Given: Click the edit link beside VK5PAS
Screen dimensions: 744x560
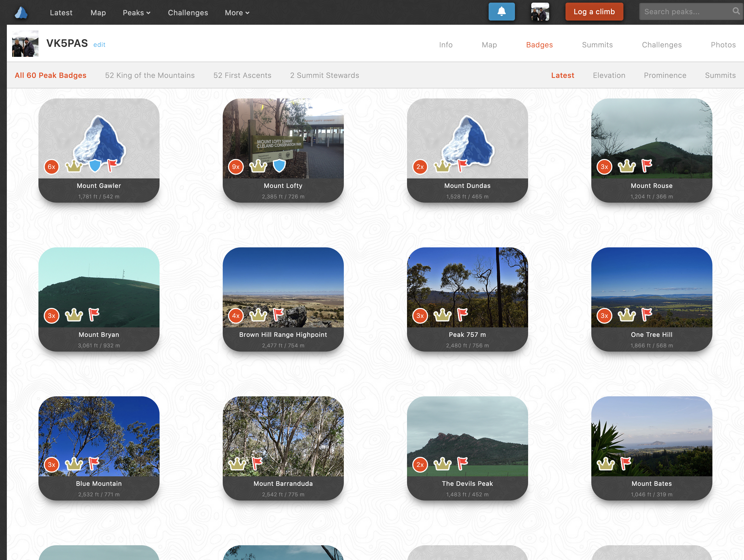Looking at the screenshot, I should (99, 45).
